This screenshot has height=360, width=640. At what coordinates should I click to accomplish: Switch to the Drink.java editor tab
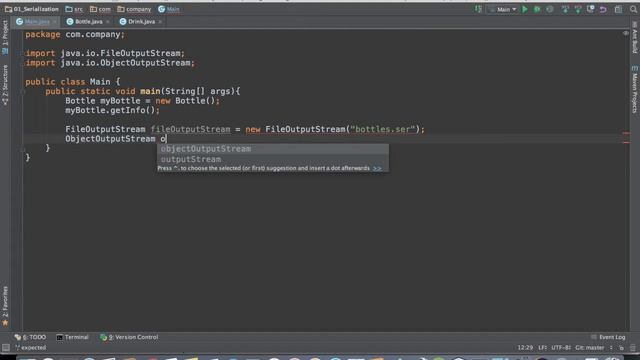[141, 22]
